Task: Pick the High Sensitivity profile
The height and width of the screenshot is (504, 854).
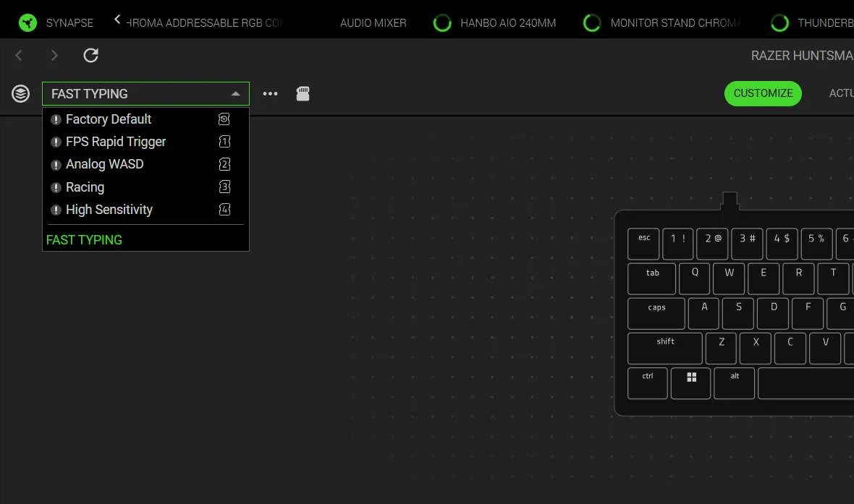Action: coord(146,210)
